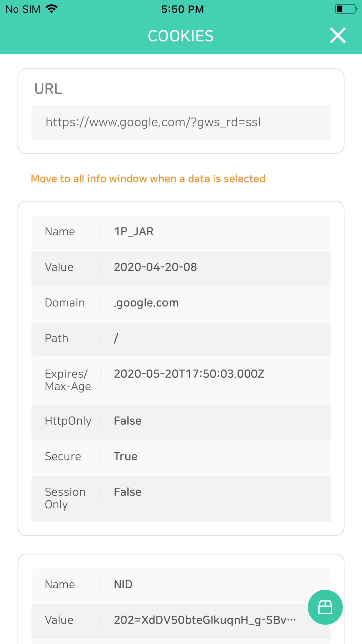Expand the Domain .google.com entry
This screenshot has width=362, height=644.
[x=181, y=303]
